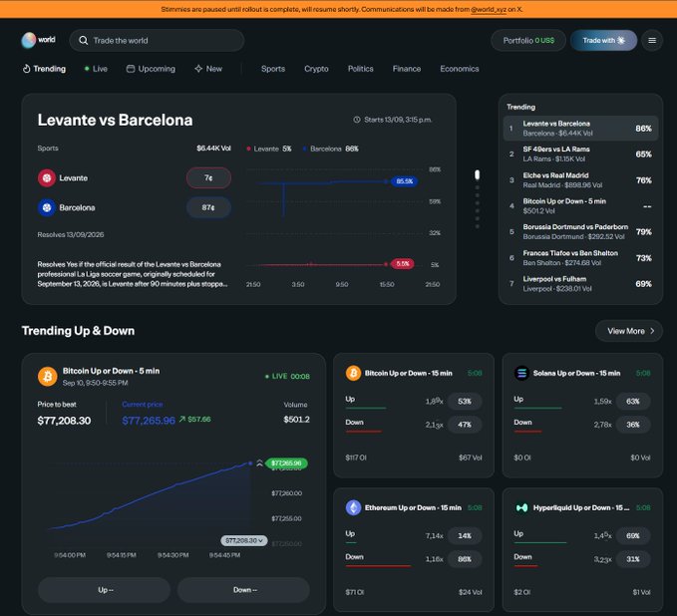Open the Upcoming tab

coord(151,69)
